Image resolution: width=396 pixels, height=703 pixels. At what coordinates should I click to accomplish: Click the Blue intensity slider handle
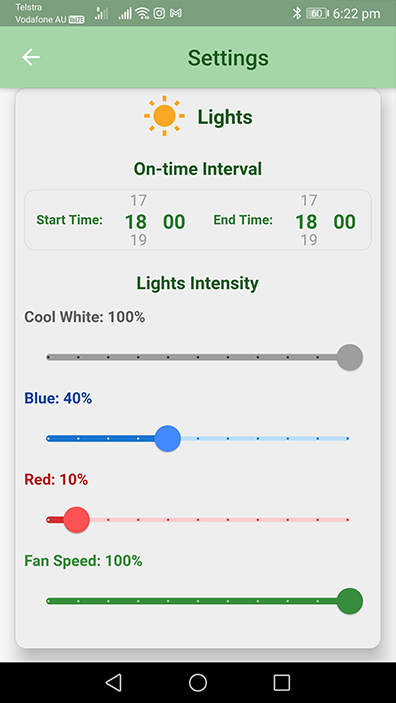coord(168,438)
